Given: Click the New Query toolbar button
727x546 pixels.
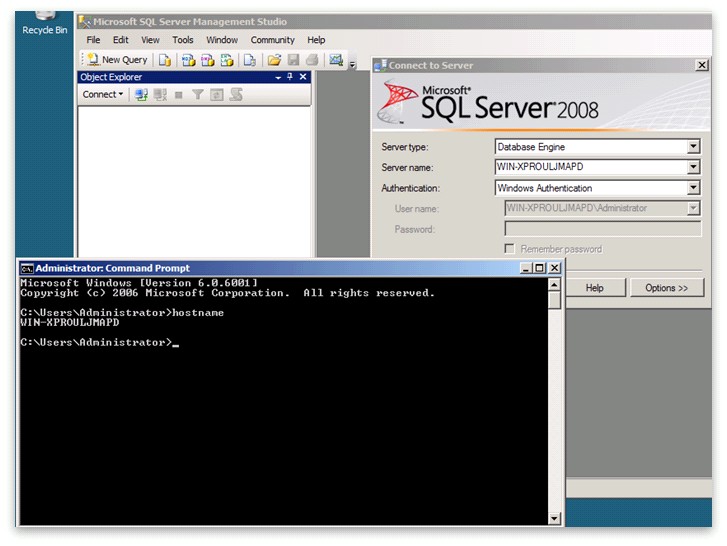Looking at the screenshot, I should pos(117,59).
